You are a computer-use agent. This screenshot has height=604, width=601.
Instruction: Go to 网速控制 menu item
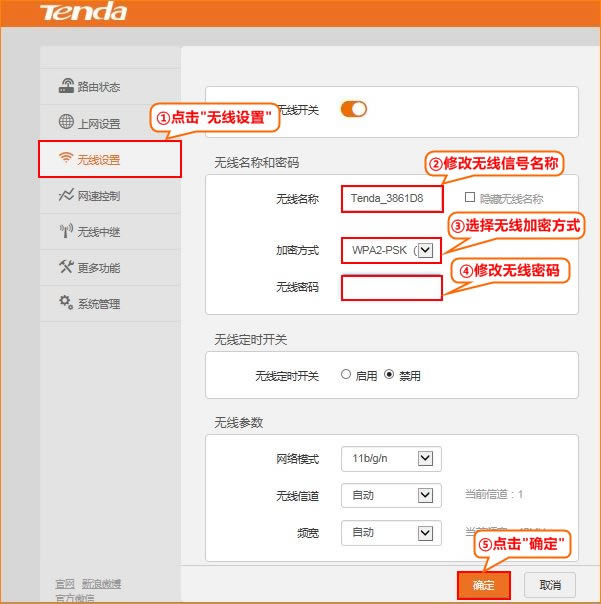coord(110,196)
